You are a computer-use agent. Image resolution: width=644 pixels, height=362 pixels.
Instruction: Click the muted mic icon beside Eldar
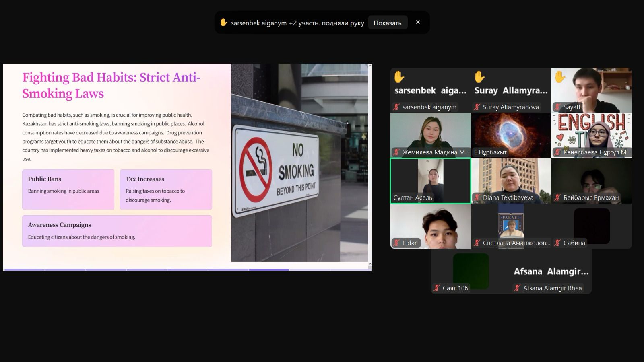(x=397, y=243)
